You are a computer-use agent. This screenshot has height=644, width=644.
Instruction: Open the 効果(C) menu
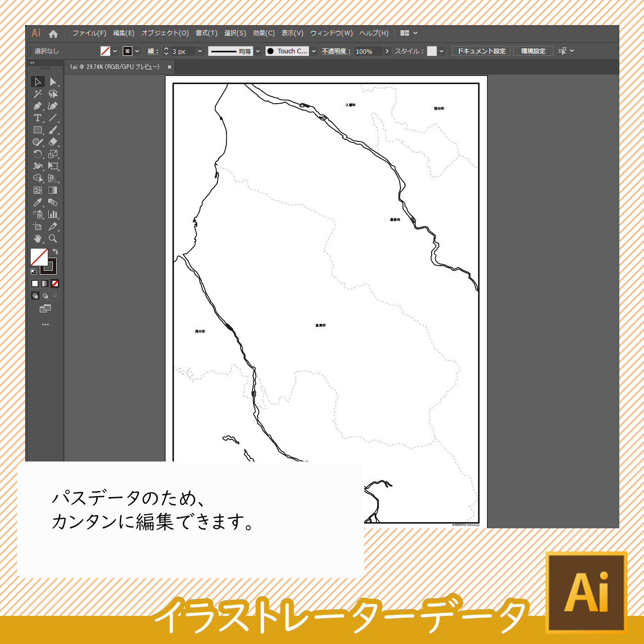(264, 33)
